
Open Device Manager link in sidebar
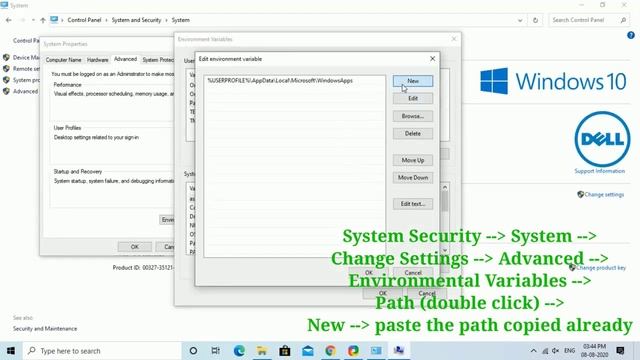pyautogui.click(x=26, y=58)
